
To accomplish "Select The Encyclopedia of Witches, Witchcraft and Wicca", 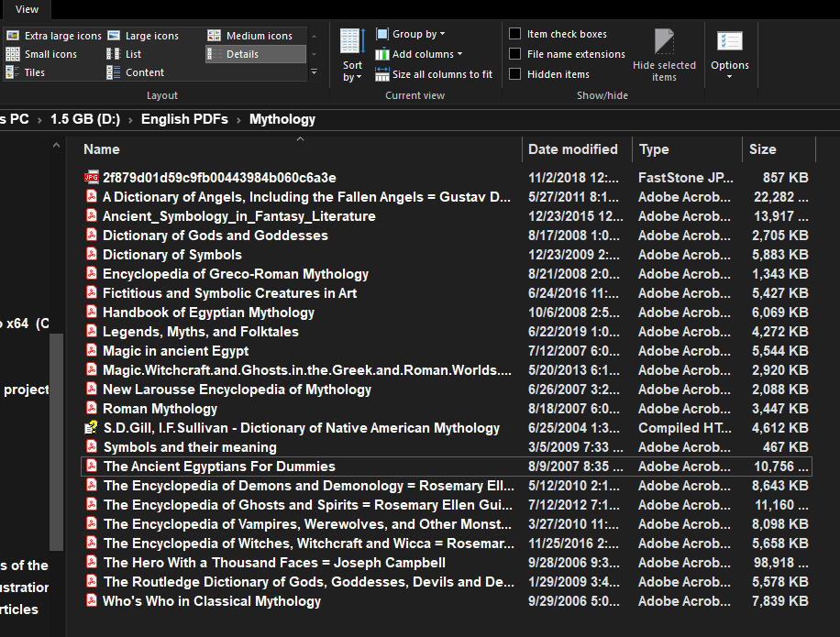I will (447, 544).
